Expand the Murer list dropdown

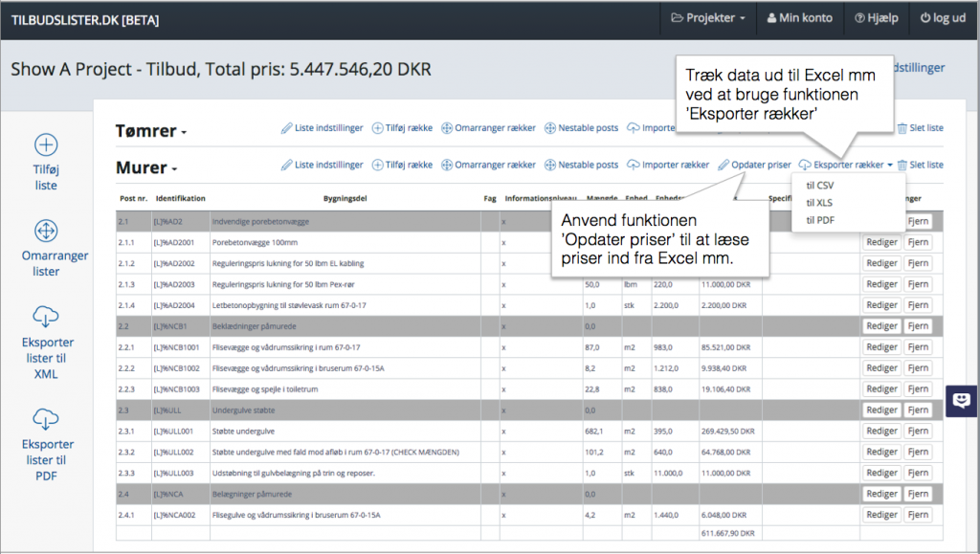pos(146,168)
